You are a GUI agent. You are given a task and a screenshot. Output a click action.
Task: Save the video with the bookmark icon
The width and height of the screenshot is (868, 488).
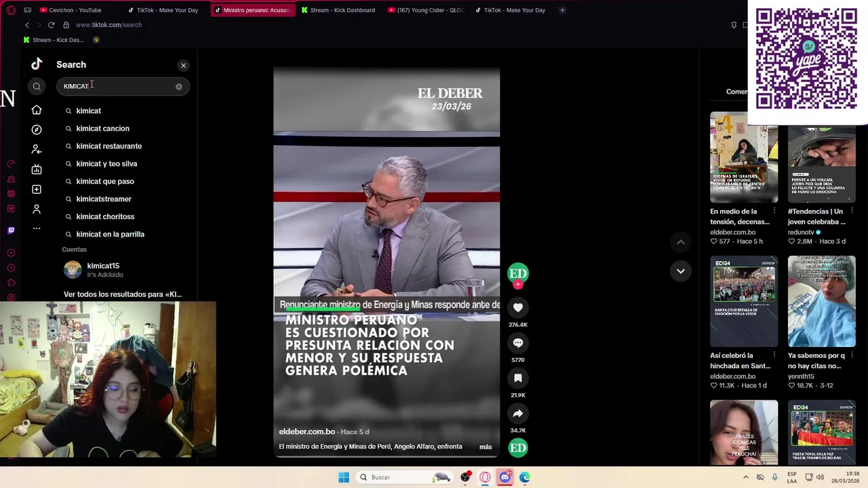(x=518, y=378)
